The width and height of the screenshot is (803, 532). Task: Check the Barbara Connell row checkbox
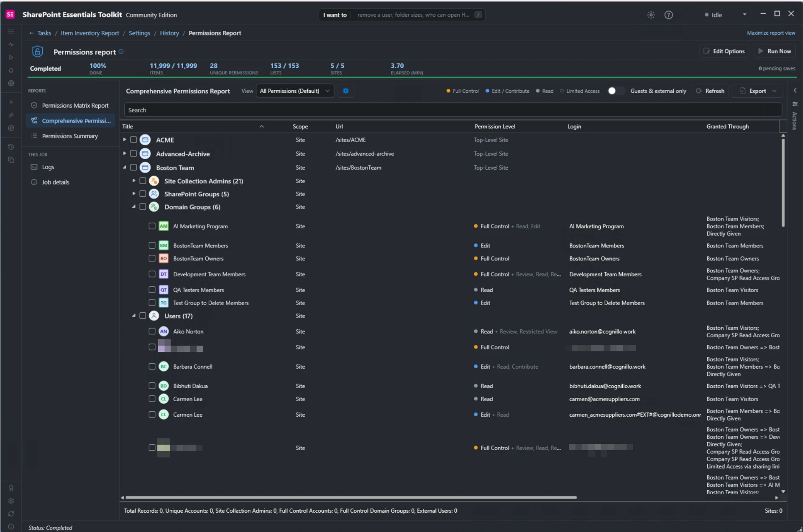click(152, 366)
